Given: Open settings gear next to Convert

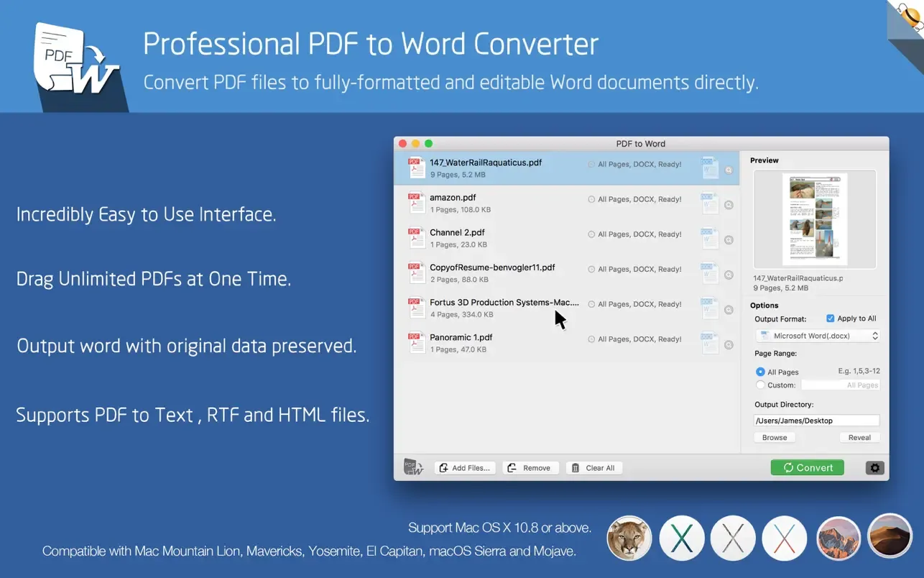Looking at the screenshot, I should click(874, 468).
